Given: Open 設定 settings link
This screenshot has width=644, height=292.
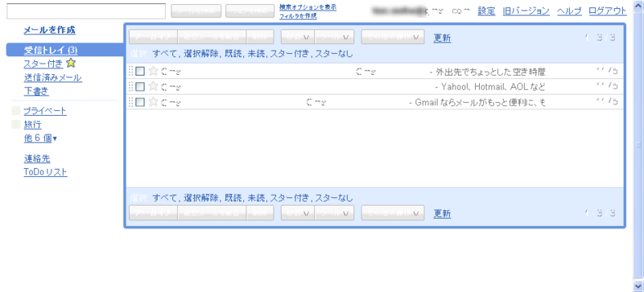Looking at the screenshot, I should click(x=487, y=11).
